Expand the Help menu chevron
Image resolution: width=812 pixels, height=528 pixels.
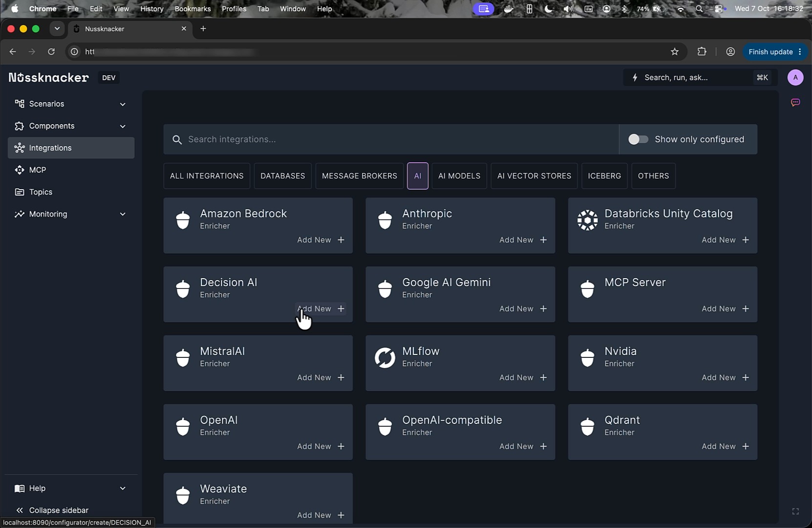click(x=123, y=488)
